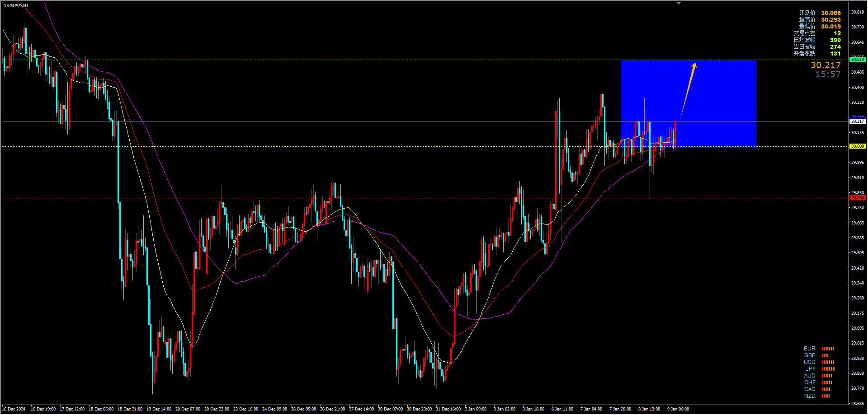Click the NZD currency strength label

click(x=810, y=396)
